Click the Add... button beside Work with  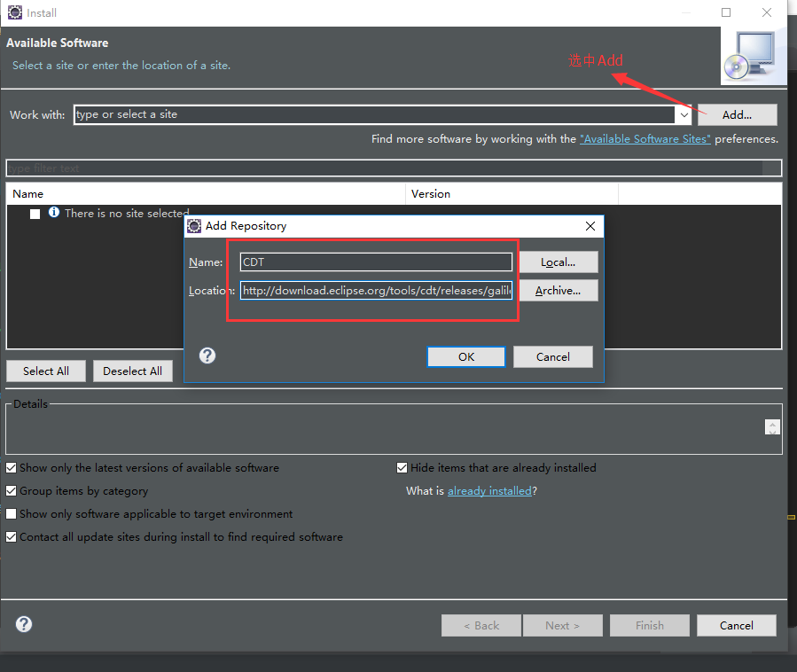pos(737,115)
